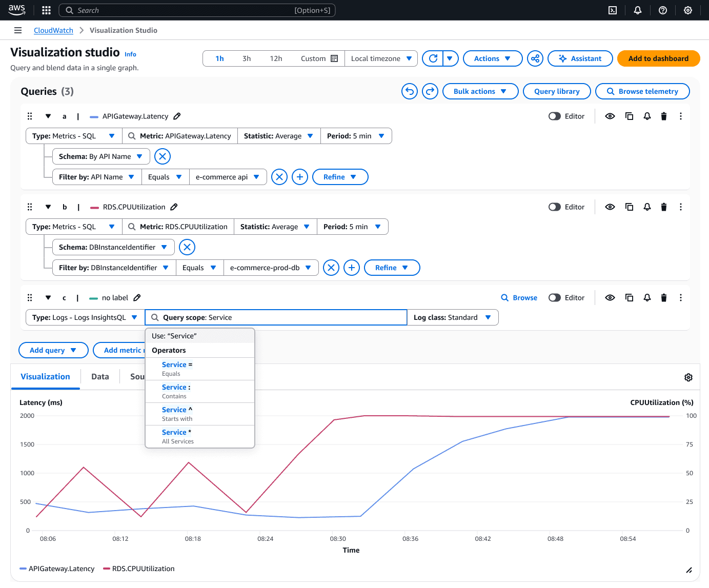The height and width of the screenshot is (588, 709).
Task: Click Add to dashboard button
Action: [658, 58]
